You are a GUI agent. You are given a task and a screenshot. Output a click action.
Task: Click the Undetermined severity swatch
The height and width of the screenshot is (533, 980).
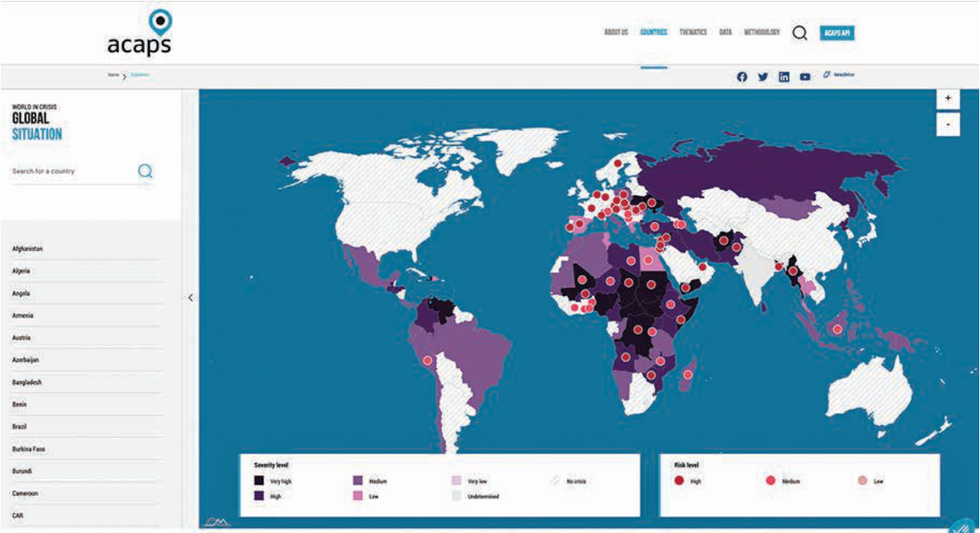point(457,496)
